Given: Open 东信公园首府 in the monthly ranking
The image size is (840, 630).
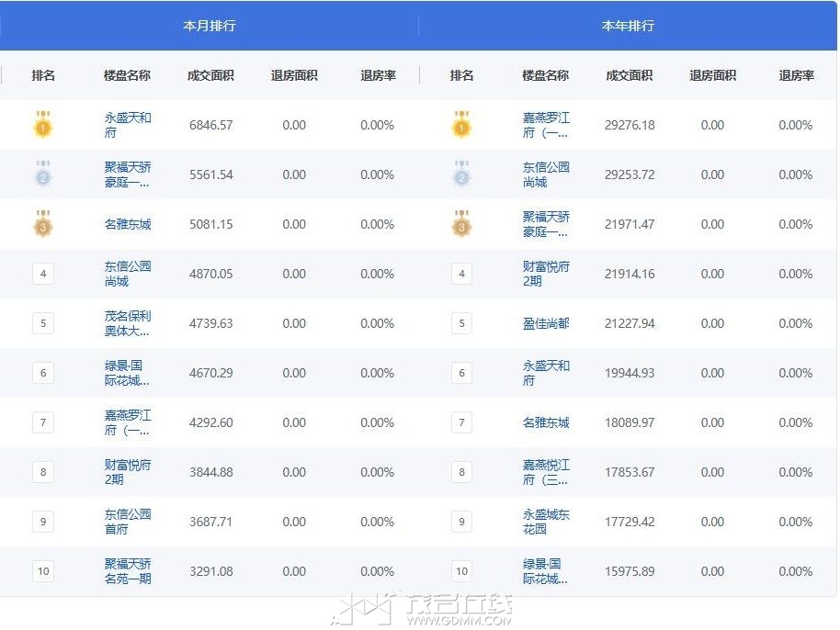Looking at the screenshot, I should (x=128, y=522).
